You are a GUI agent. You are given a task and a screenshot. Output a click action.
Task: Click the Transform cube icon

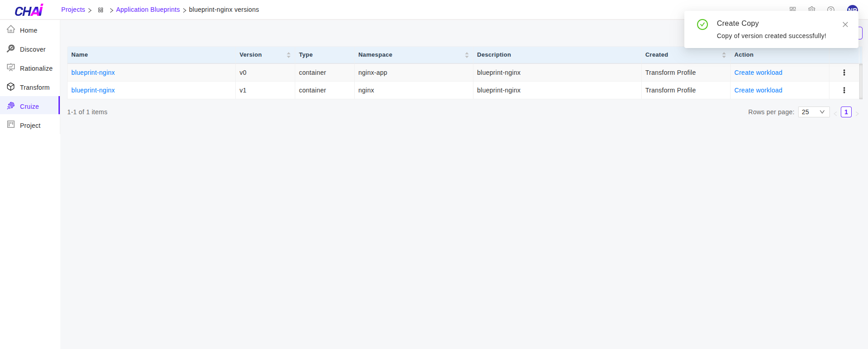point(11,87)
